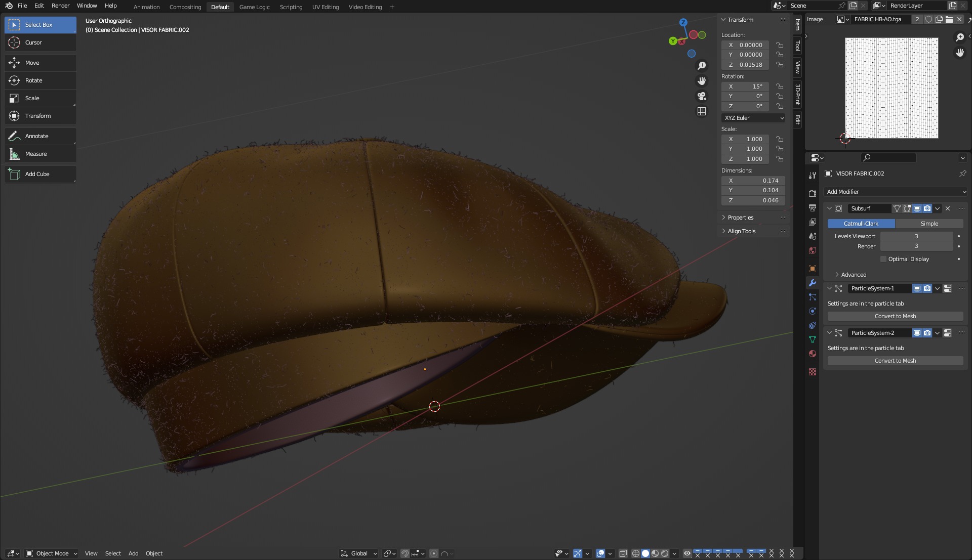Open the Render menu
This screenshot has width=972, height=560.
[x=60, y=6]
